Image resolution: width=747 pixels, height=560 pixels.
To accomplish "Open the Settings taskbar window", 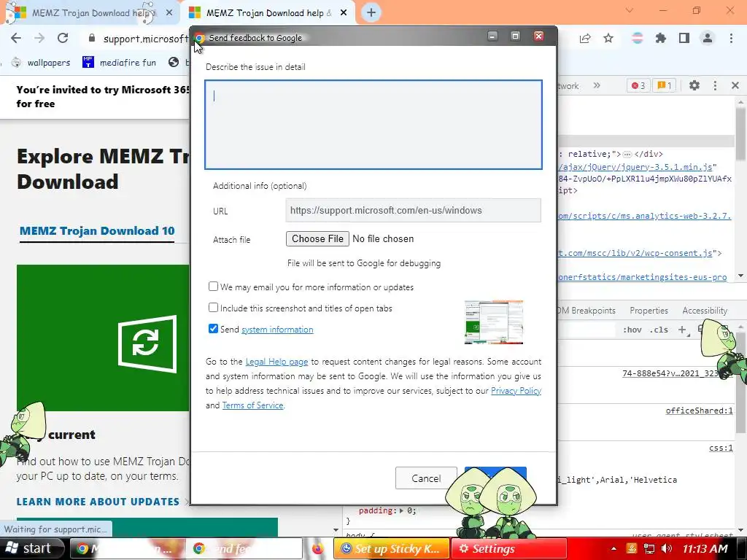I will (x=508, y=548).
